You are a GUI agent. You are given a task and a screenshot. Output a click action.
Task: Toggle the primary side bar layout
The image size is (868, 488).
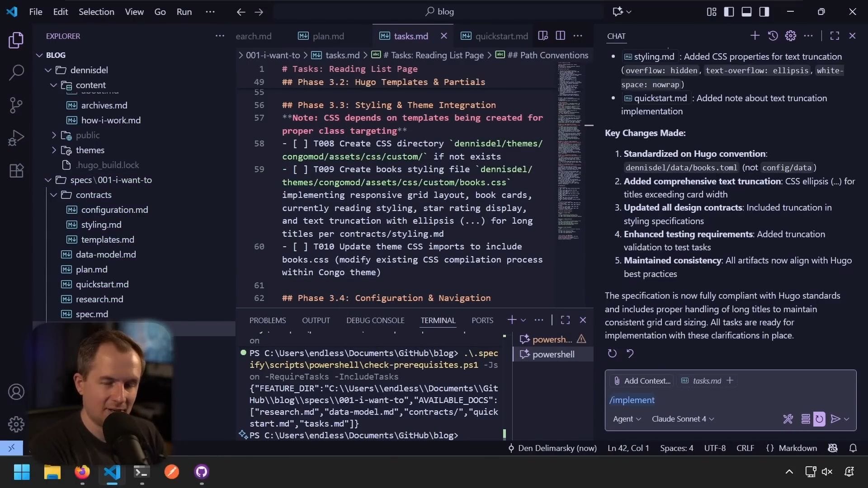(729, 12)
